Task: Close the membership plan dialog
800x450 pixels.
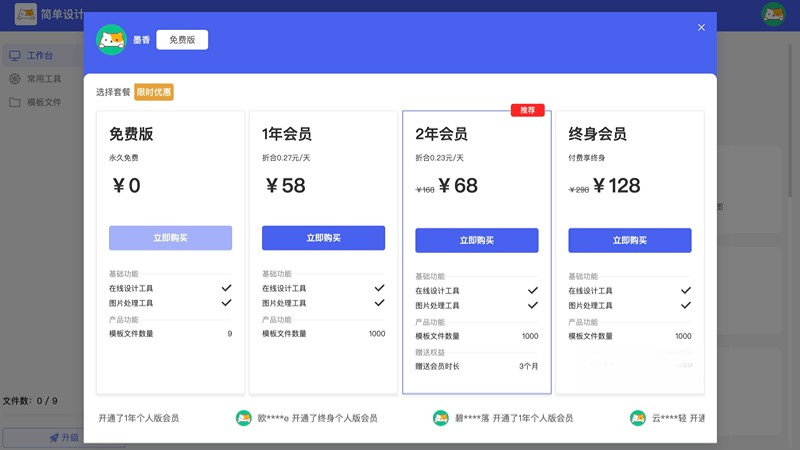Action: [701, 28]
